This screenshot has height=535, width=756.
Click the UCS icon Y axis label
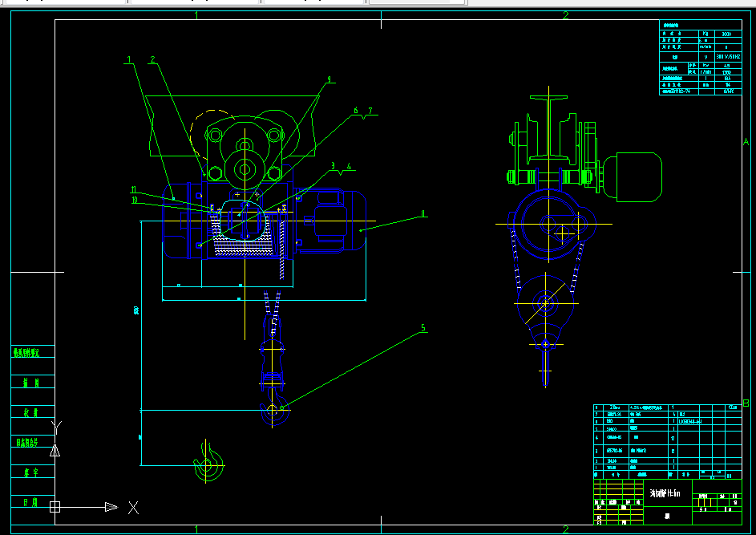[x=56, y=427]
